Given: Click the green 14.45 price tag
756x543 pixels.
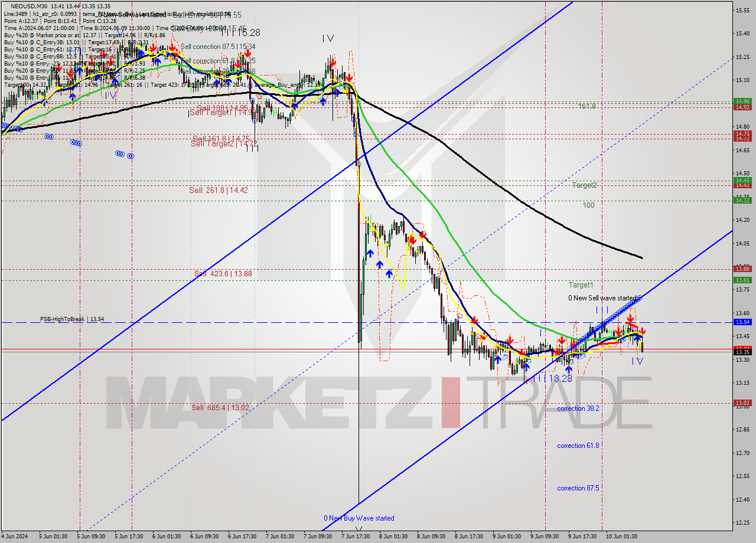Looking at the screenshot, I should (x=742, y=180).
